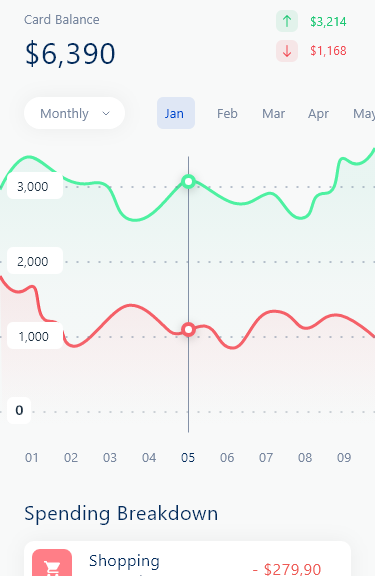The height and width of the screenshot is (576, 375).
Task: Click the red expense down-arrow icon
Action: coord(287,51)
